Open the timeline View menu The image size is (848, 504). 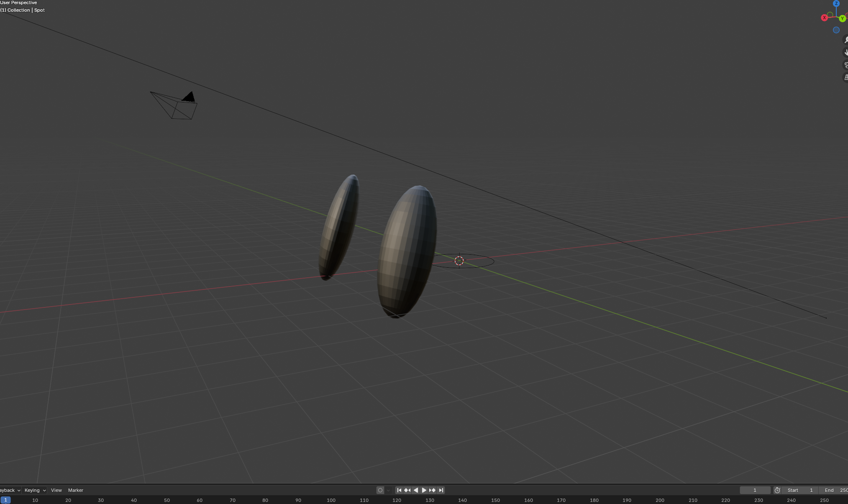[x=56, y=490]
